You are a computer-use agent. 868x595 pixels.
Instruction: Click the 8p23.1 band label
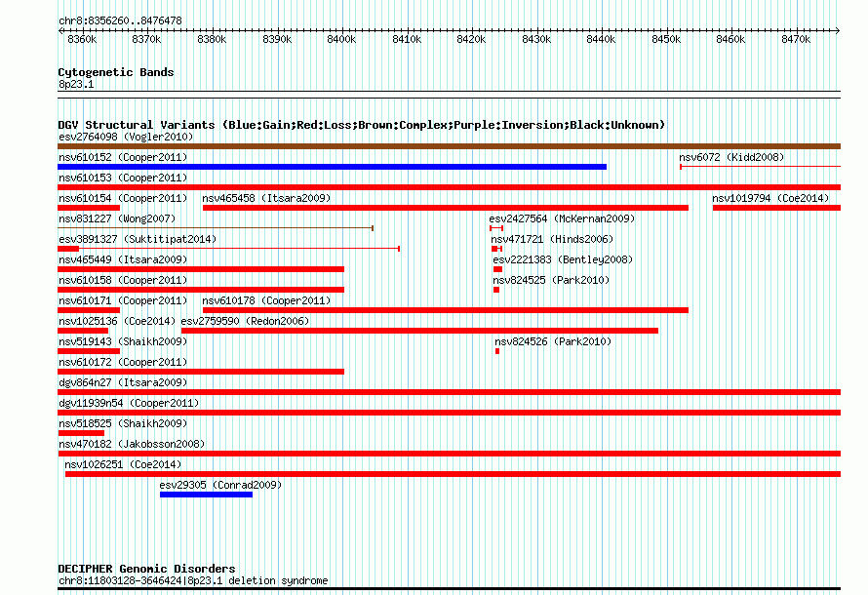[76, 84]
